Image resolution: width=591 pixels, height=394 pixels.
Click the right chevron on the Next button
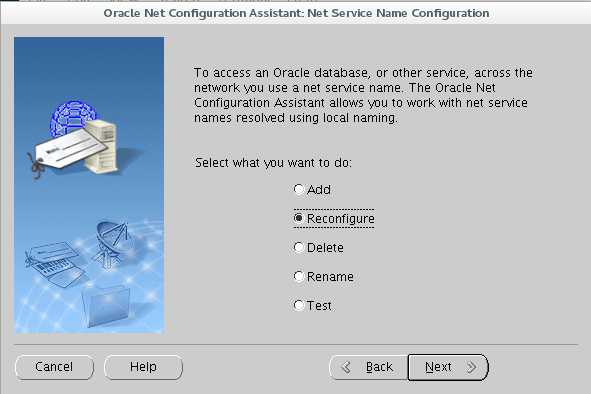pos(471,367)
